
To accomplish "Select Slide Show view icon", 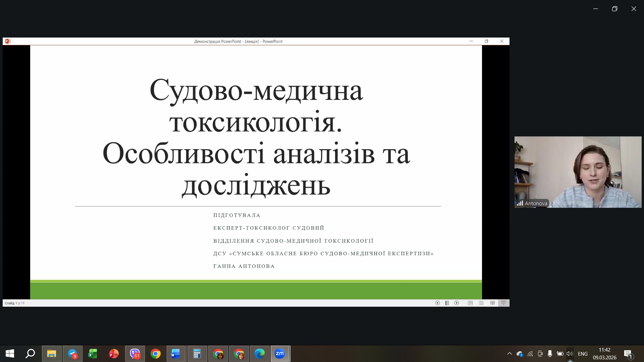I will point(503,303).
